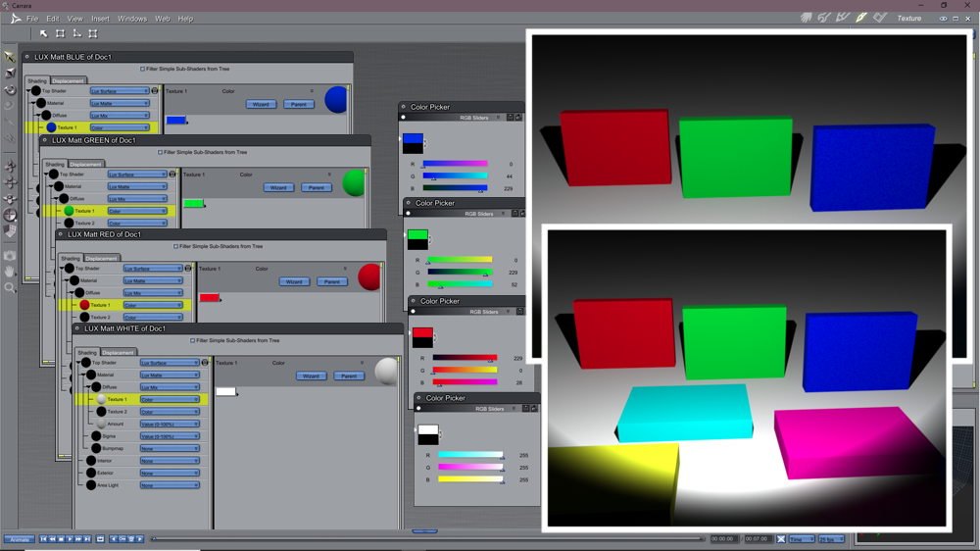Image resolution: width=980 pixels, height=551 pixels.
Task: Adjust G slider in green Color Picker
Action: (460, 272)
